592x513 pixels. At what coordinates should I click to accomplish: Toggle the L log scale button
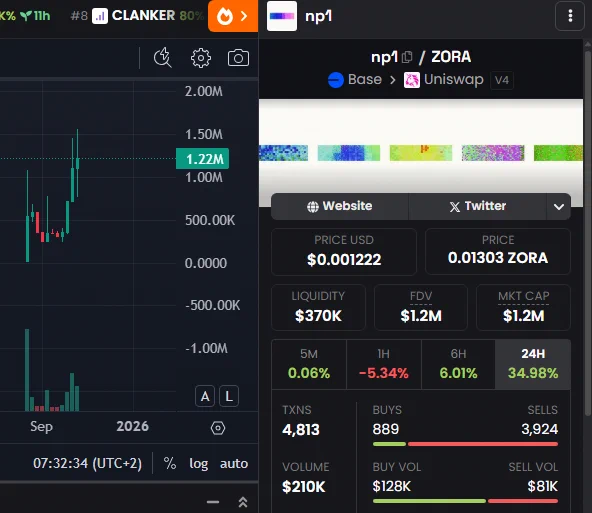(229, 396)
